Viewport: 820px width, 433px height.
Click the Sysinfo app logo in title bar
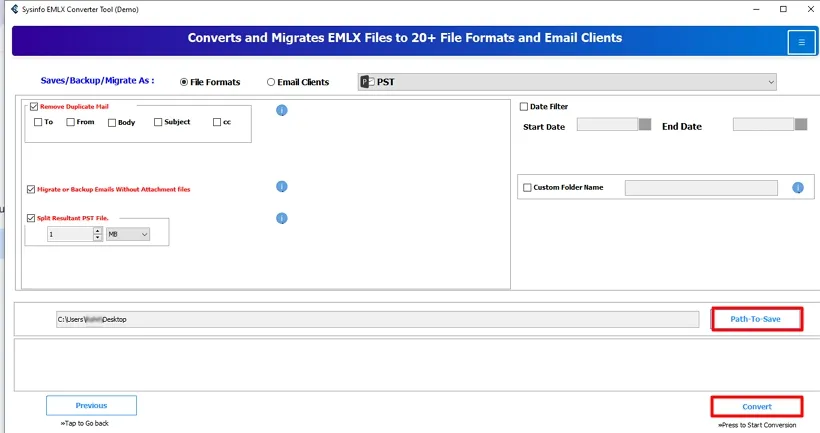[15, 9]
